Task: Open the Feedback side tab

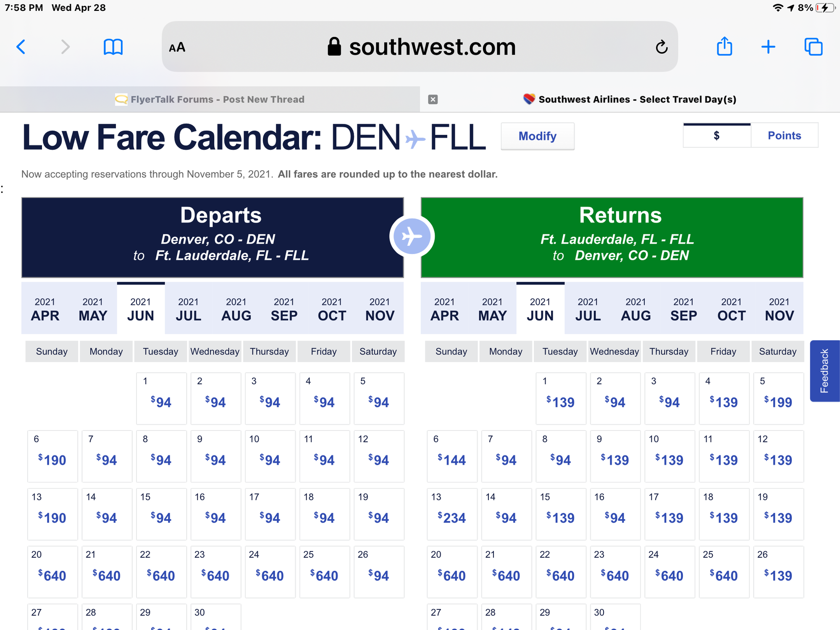Action: [825, 371]
